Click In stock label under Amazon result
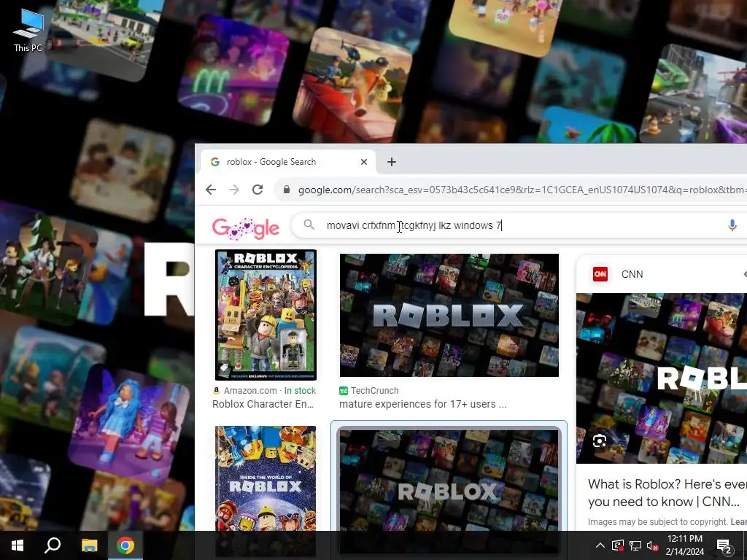The image size is (747, 560). 300,391
